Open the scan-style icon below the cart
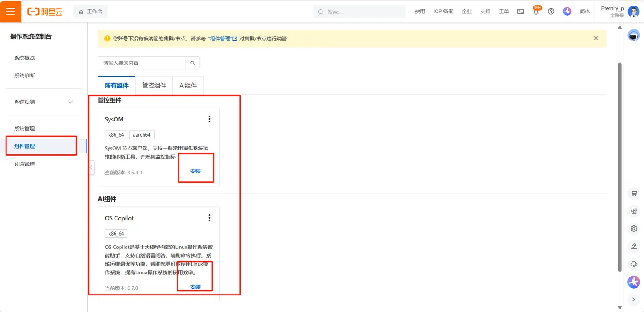 (x=634, y=211)
